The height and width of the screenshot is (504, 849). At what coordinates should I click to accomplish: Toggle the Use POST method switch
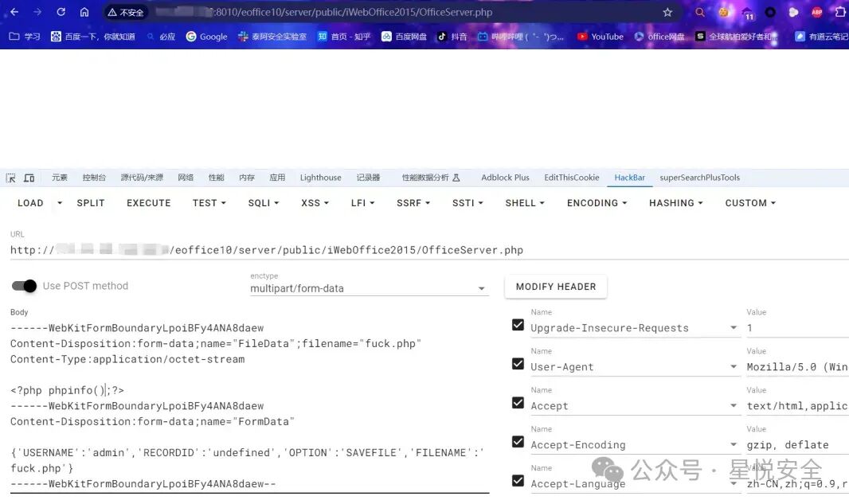[x=25, y=286]
